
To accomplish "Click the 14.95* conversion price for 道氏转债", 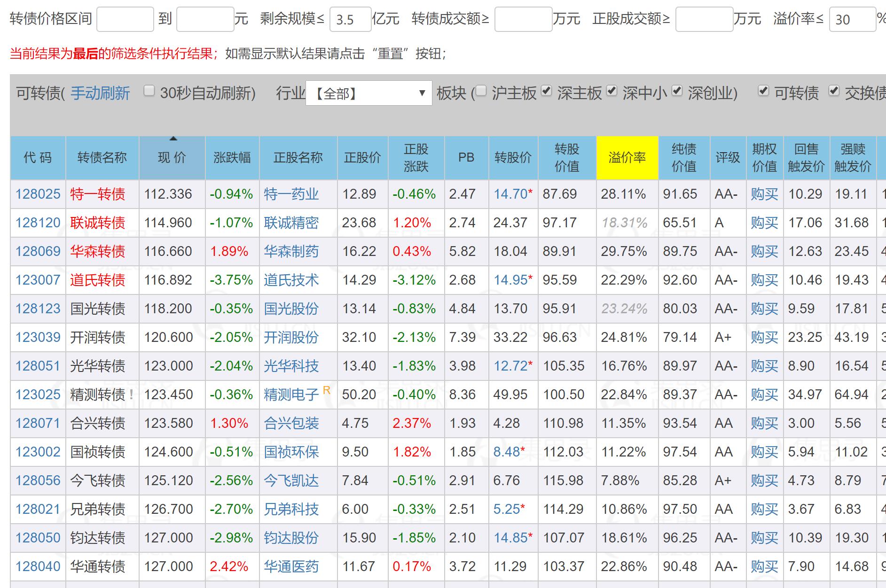I will tap(513, 280).
